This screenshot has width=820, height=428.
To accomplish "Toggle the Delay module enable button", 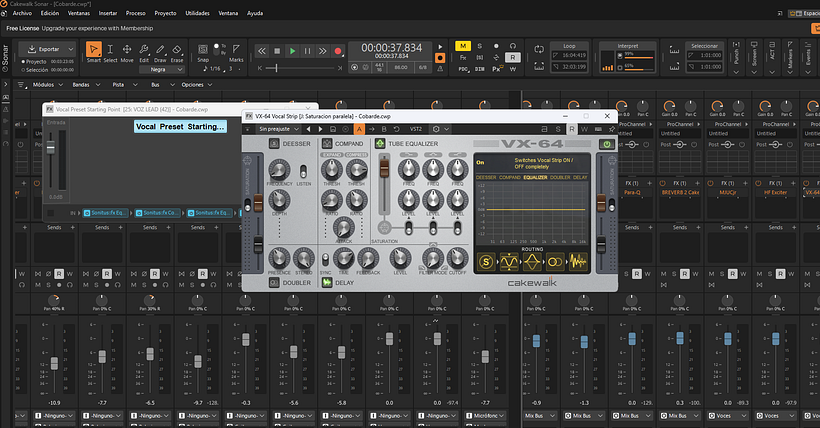I will click(326, 282).
